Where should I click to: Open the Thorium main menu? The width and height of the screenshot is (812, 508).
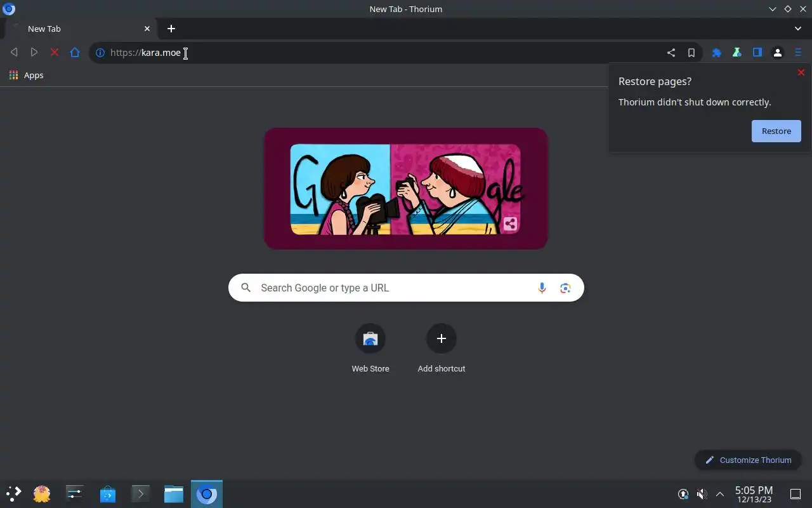point(798,53)
